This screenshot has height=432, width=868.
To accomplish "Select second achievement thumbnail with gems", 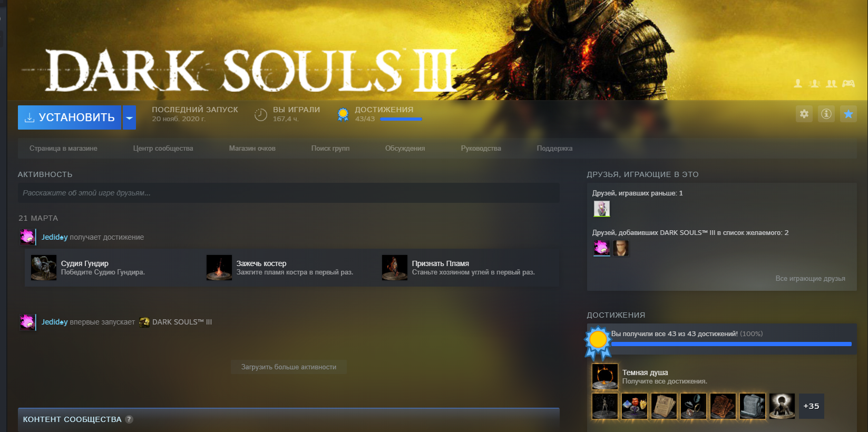I will [635, 406].
